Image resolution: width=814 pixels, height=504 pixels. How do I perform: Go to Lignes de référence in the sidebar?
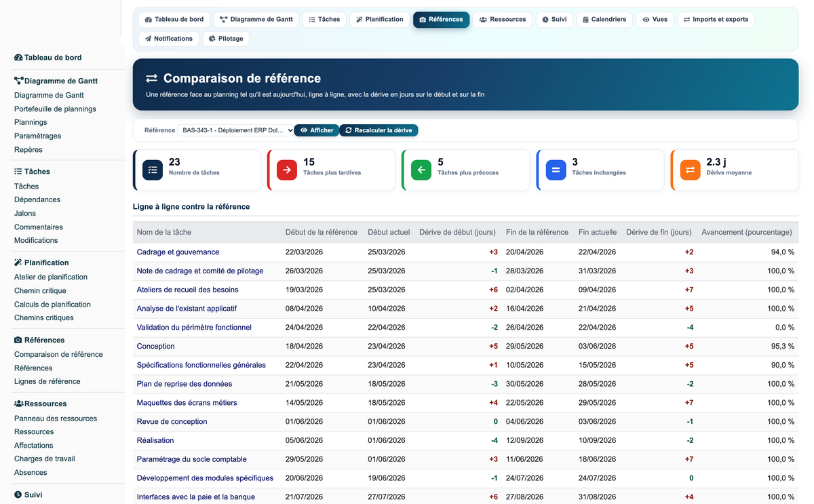(47, 381)
